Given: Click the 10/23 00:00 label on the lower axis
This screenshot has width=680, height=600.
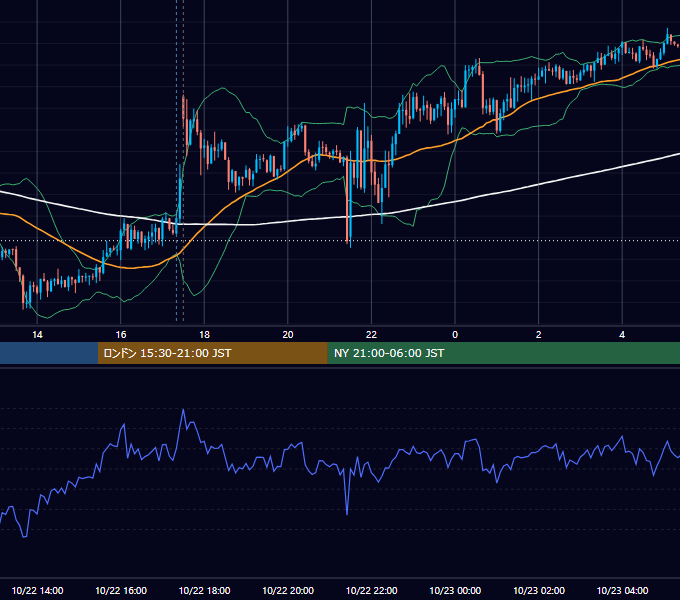Looking at the screenshot, I should [455, 590].
